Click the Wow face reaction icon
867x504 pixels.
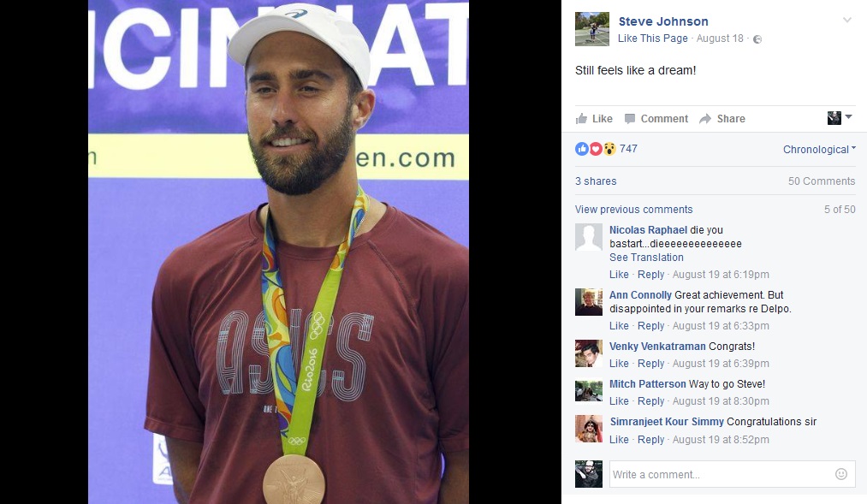pyautogui.click(x=609, y=149)
